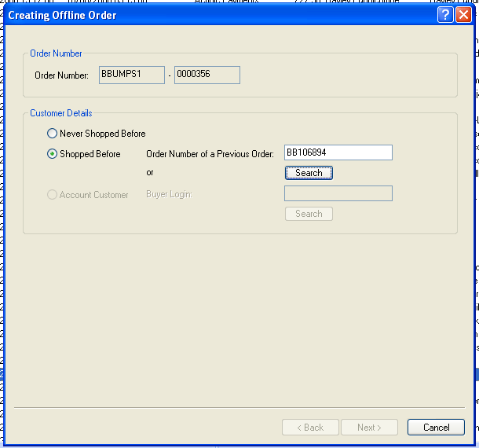Go to the previous step with Back
The image size is (479, 448).
coord(309,428)
